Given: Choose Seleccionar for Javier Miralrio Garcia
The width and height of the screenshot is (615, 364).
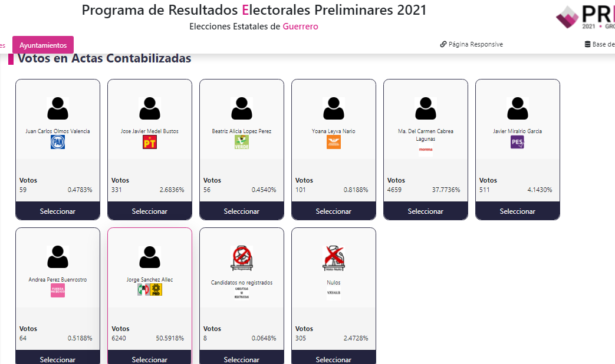Looking at the screenshot, I should [x=517, y=211].
